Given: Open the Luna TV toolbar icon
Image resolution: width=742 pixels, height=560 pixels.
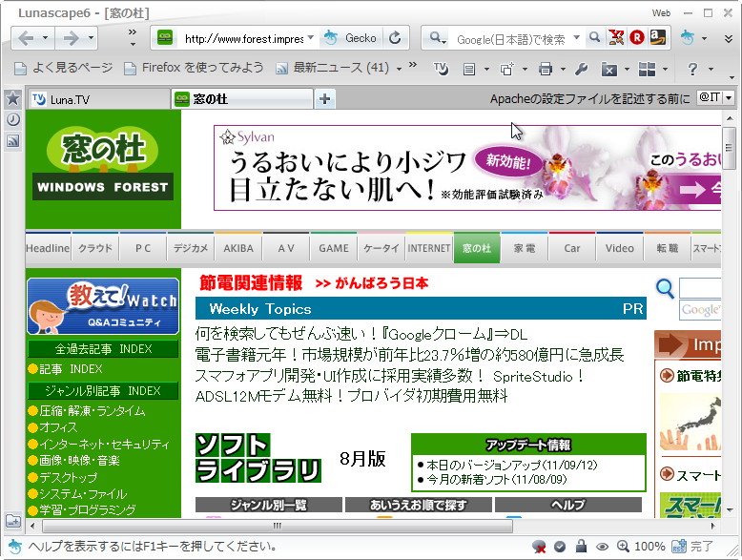Looking at the screenshot, I should pyautogui.click(x=441, y=70).
